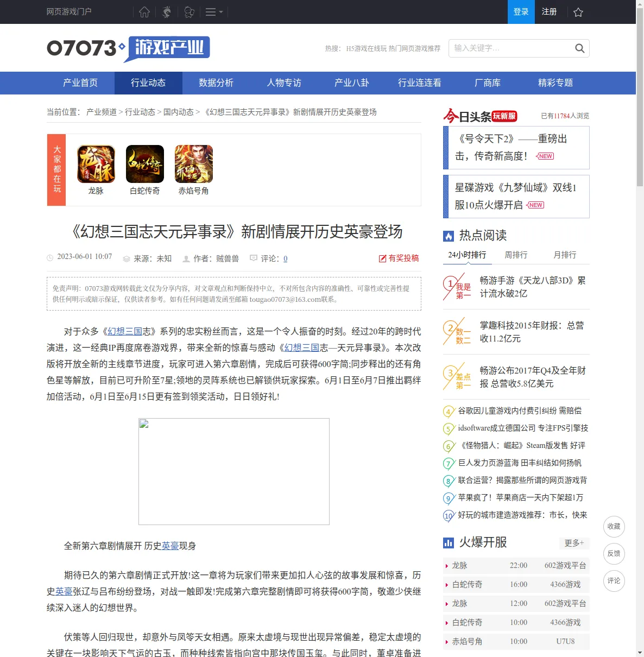Switch to 24小时排行 tab
The height and width of the screenshot is (657, 644).
pyautogui.click(x=467, y=255)
